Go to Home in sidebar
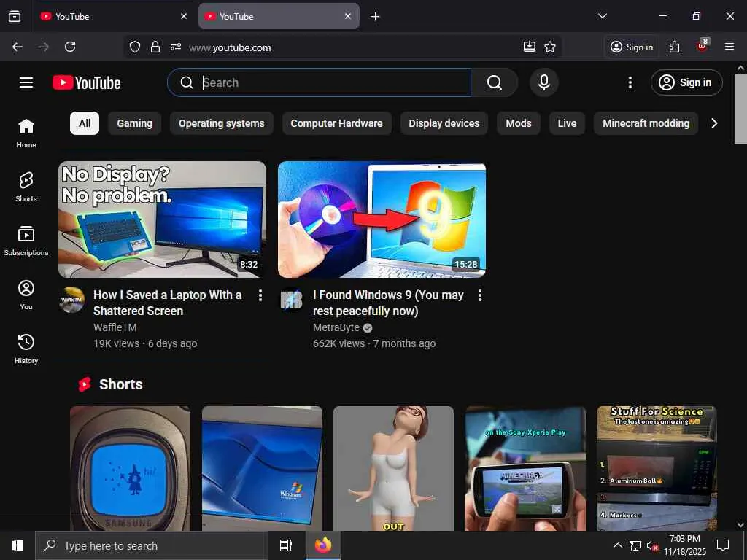The image size is (747, 560). (x=26, y=133)
